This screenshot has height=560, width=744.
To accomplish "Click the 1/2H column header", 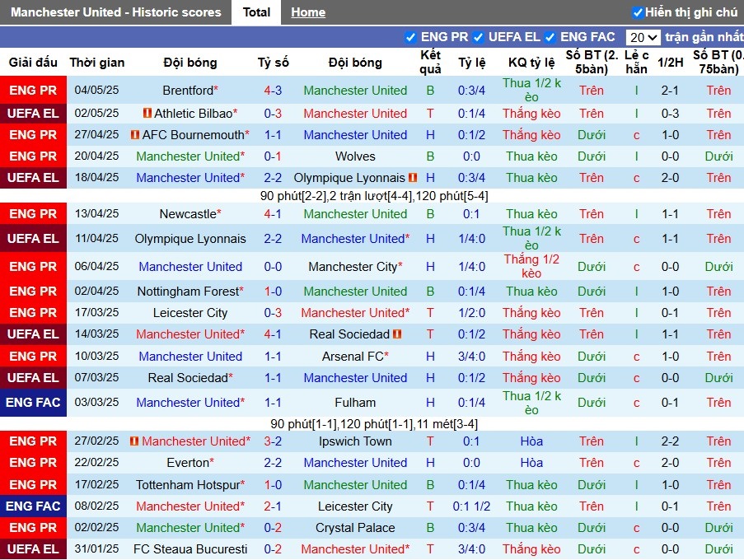I will (670, 62).
